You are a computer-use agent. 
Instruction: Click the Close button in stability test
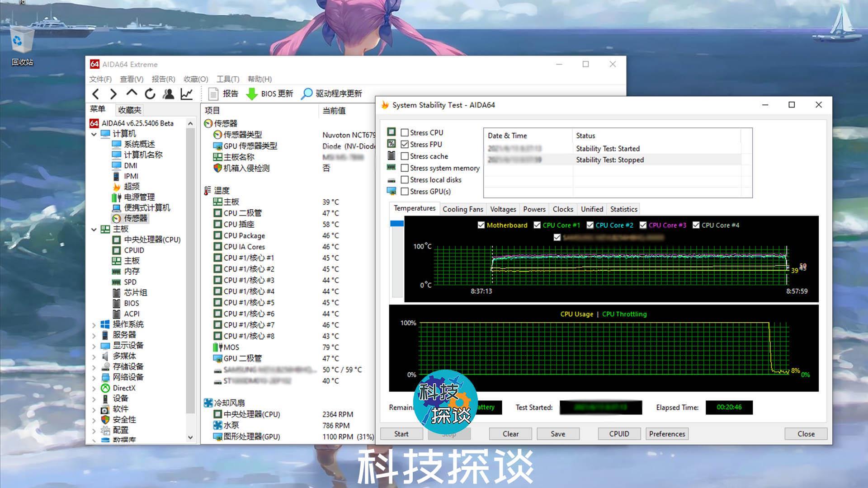[x=806, y=434]
